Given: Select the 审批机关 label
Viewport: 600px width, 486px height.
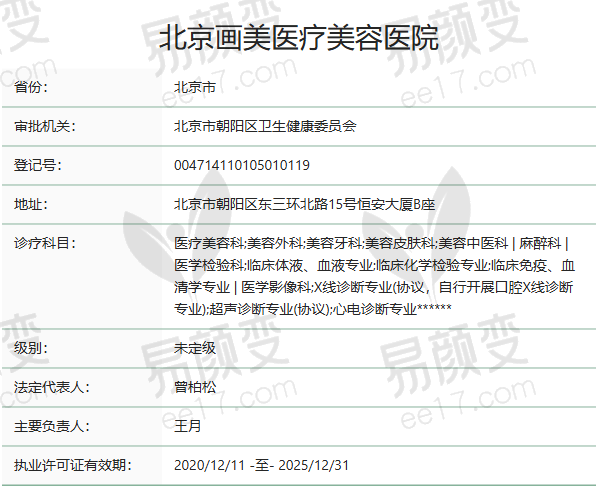Looking at the screenshot, I should tap(45, 126).
